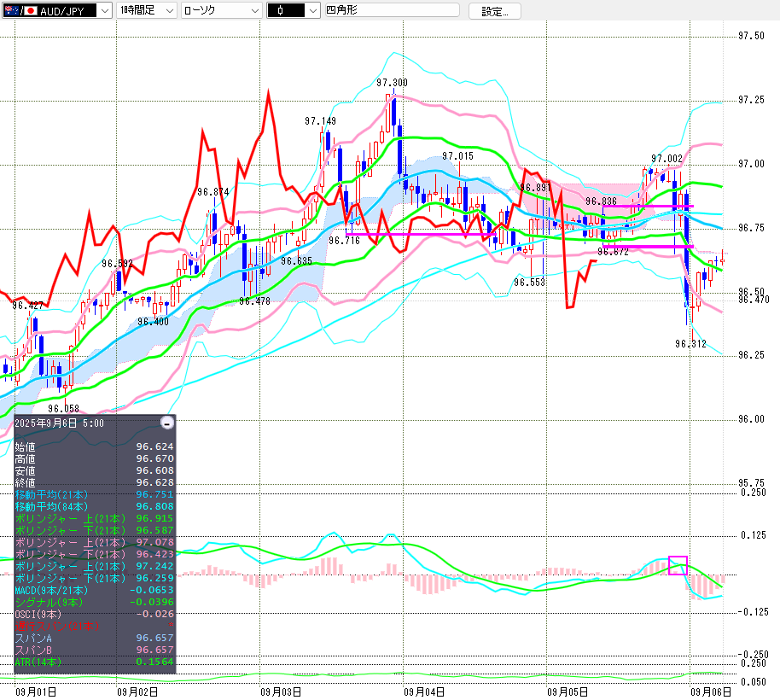
Task: Click ボリンジャー下 value 96.587 row
Action: point(95,530)
